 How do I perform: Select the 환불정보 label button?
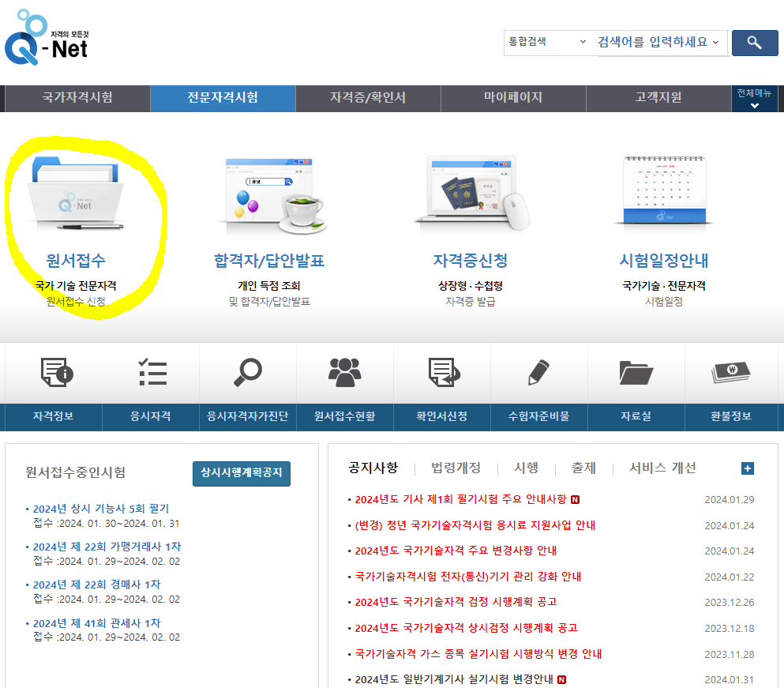click(731, 417)
